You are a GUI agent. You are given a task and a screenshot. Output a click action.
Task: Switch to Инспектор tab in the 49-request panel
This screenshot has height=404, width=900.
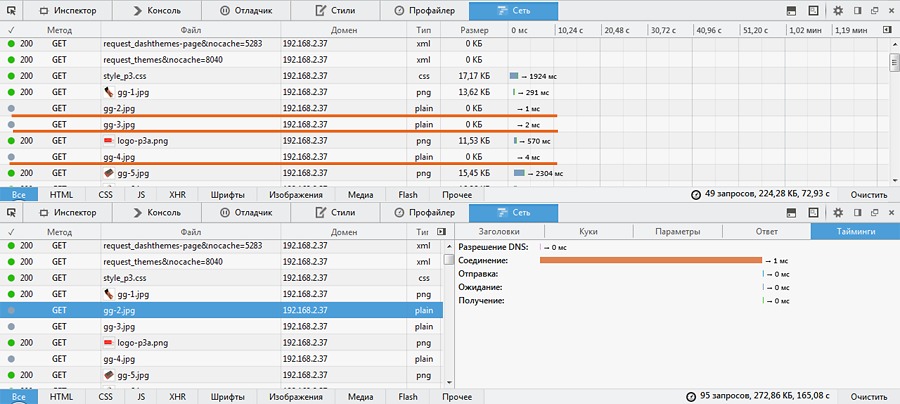[x=68, y=10]
